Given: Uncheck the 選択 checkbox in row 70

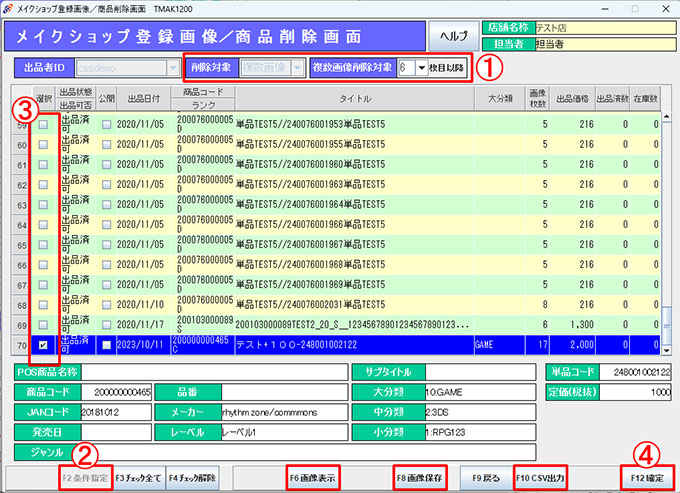Looking at the screenshot, I should [x=42, y=345].
